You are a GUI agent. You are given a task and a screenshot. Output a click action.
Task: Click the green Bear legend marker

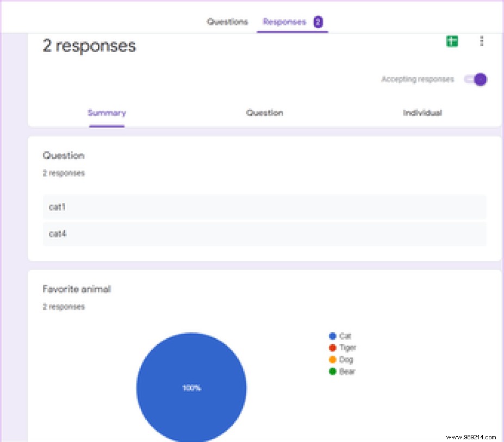click(x=332, y=371)
